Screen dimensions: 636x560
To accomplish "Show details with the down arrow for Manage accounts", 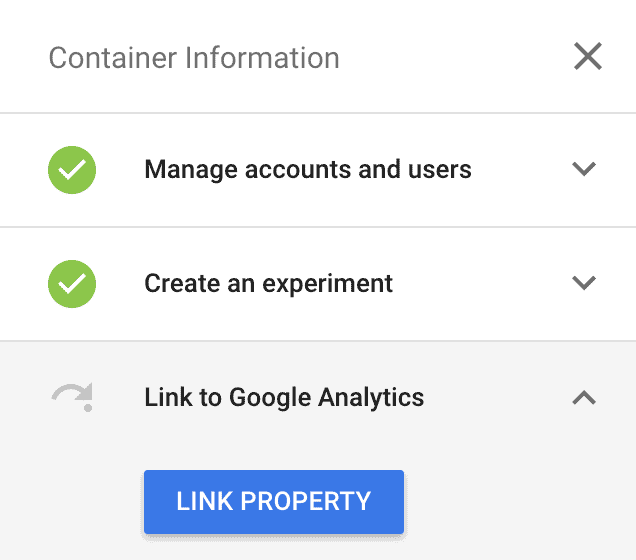I will [584, 169].
